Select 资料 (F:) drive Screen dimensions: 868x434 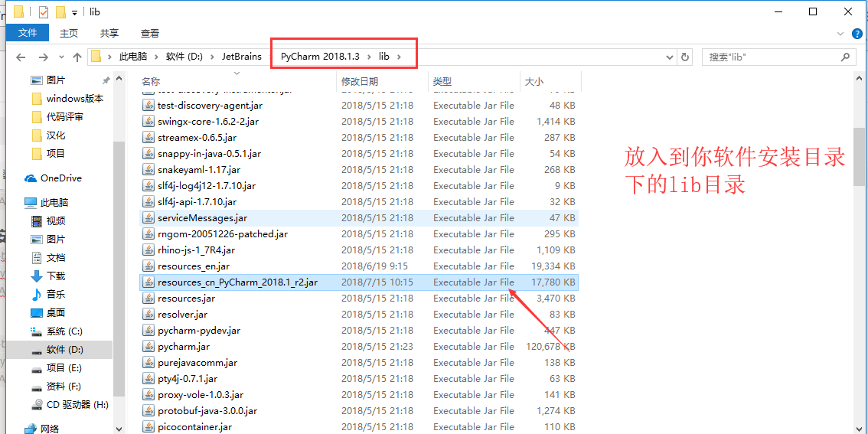coord(64,386)
